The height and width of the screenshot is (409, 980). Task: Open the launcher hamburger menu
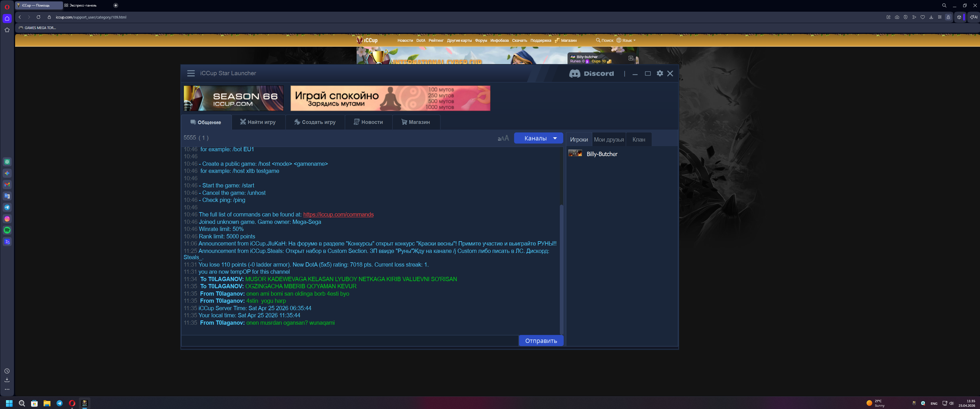(191, 73)
